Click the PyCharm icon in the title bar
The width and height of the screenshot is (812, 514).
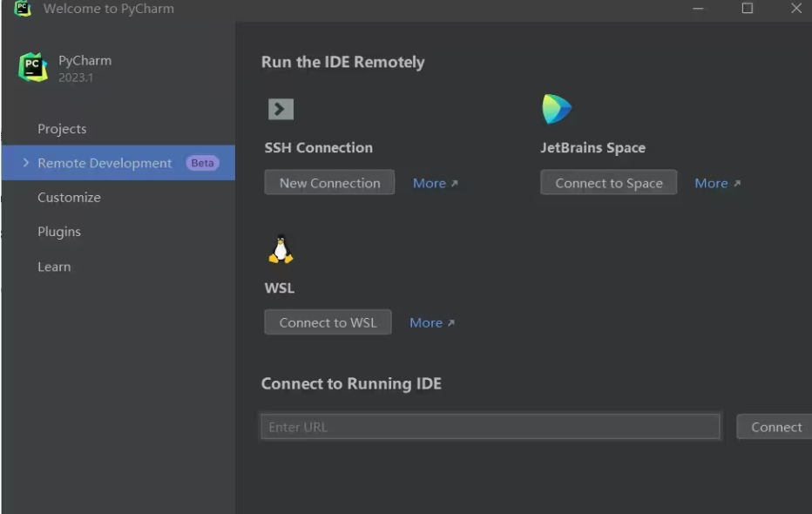pyautogui.click(x=23, y=9)
